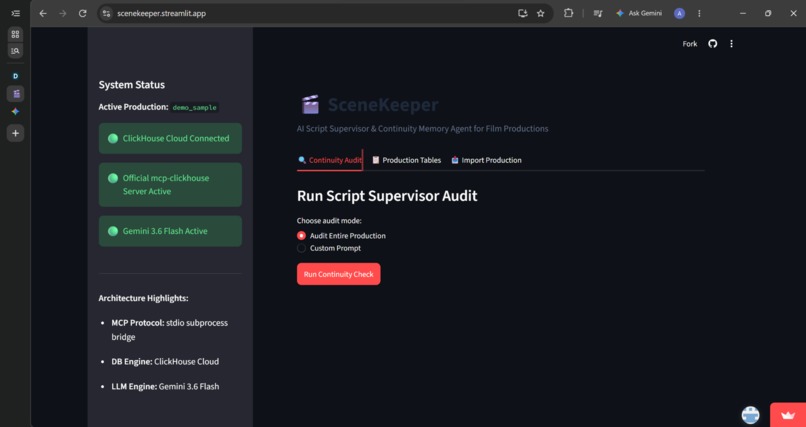Open the browser extensions puzzle icon
Viewport: 806px width, 427px height.
(x=568, y=13)
